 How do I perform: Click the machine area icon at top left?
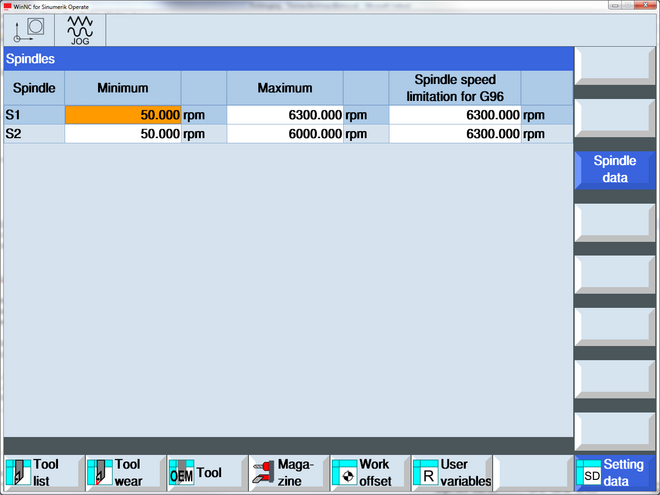pyautogui.click(x=28, y=30)
